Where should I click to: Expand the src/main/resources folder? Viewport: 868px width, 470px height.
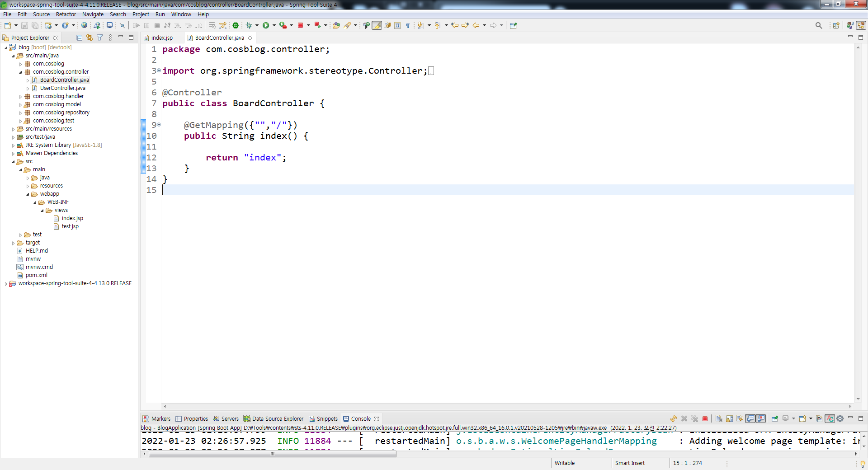coord(13,129)
